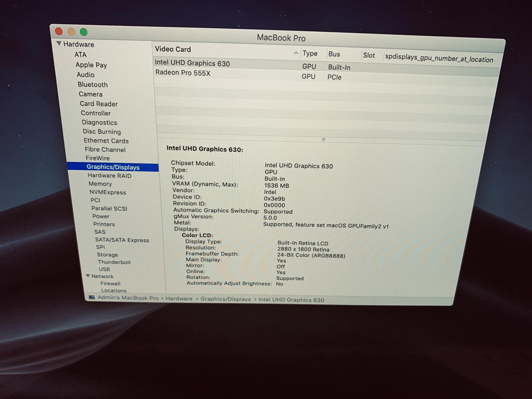Sort by Video Card column header

tap(173, 49)
